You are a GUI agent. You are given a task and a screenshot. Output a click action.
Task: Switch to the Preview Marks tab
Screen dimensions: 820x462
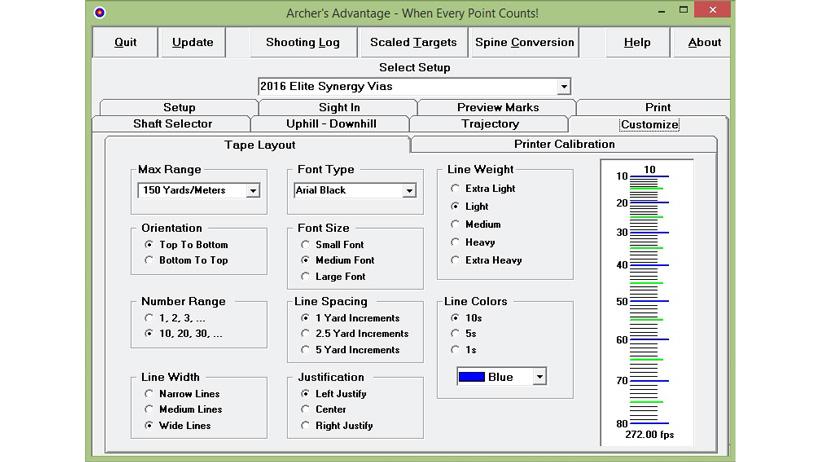(x=498, y=107)
